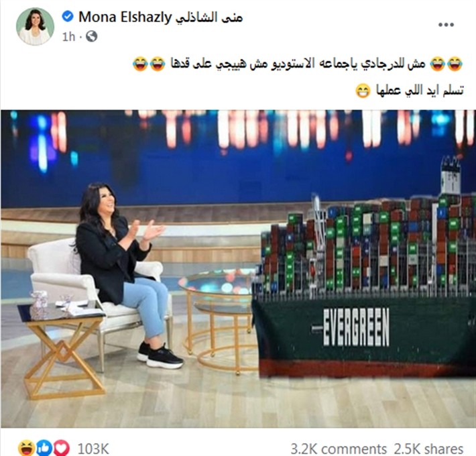The image size is (476, 456).
Task: Open the three-dot post options menu
Action: coord(446,25)
